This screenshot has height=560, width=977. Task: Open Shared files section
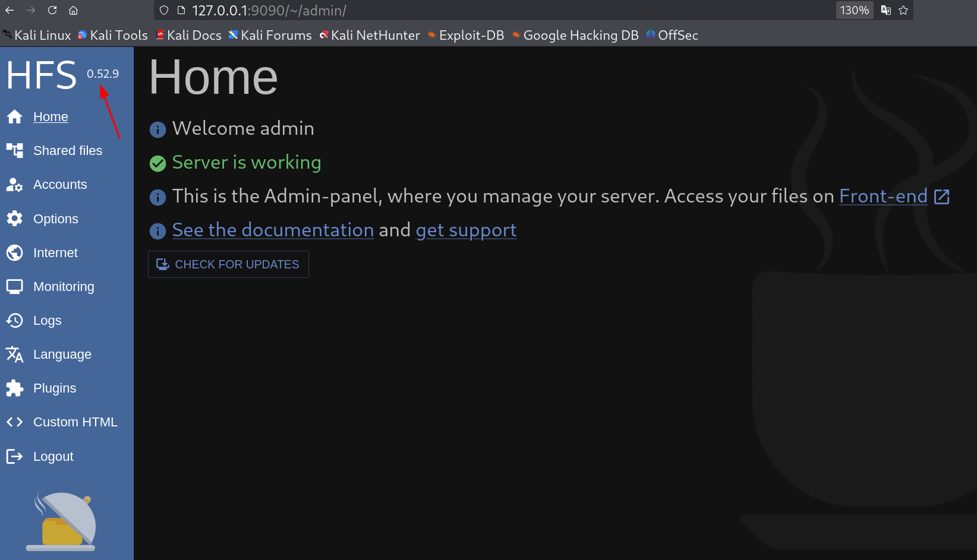(68, 151)
